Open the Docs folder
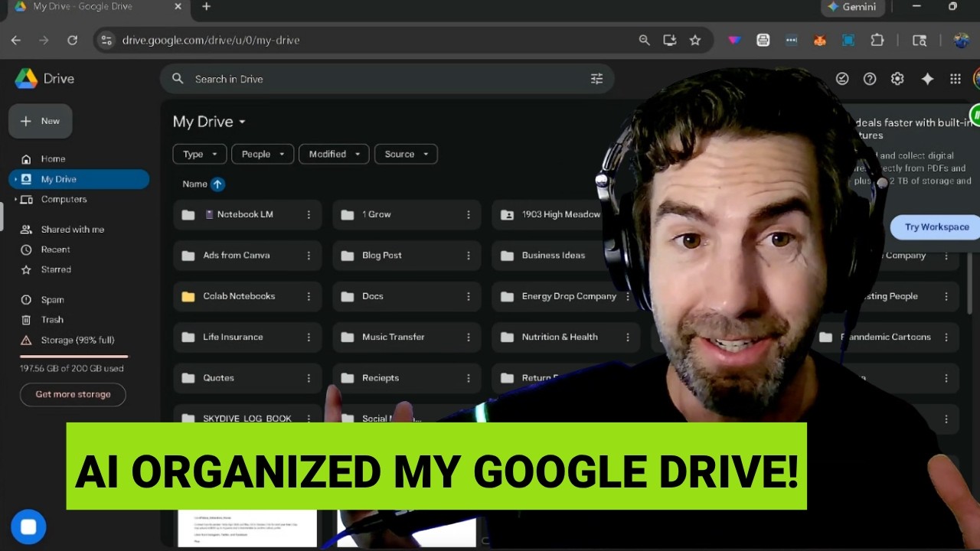 (407, 296)
